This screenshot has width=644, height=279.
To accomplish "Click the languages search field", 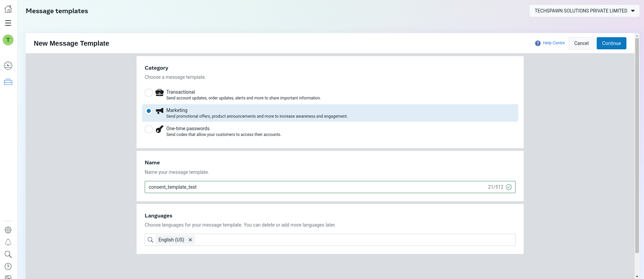I will click(355, 240).
